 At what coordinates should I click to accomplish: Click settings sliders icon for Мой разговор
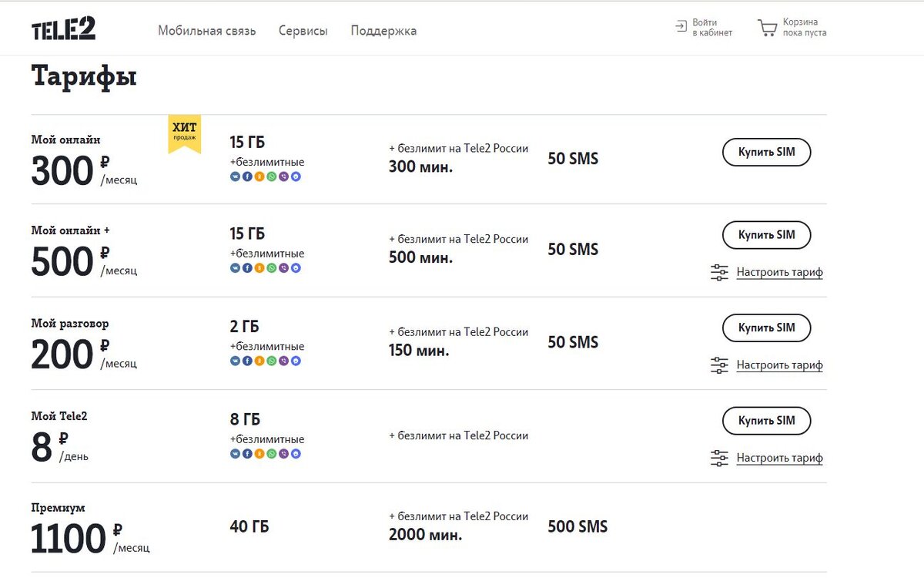[x=719, y=365]
